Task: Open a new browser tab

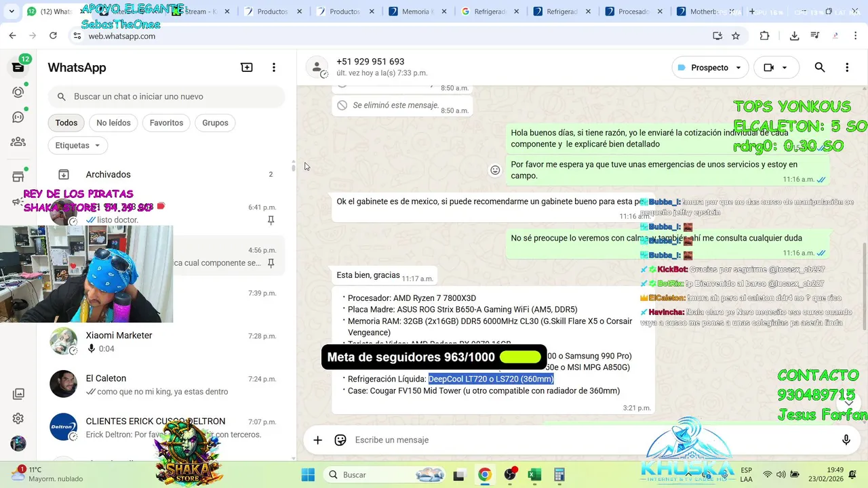Action: pyautogui.click(x=751, y=12)
